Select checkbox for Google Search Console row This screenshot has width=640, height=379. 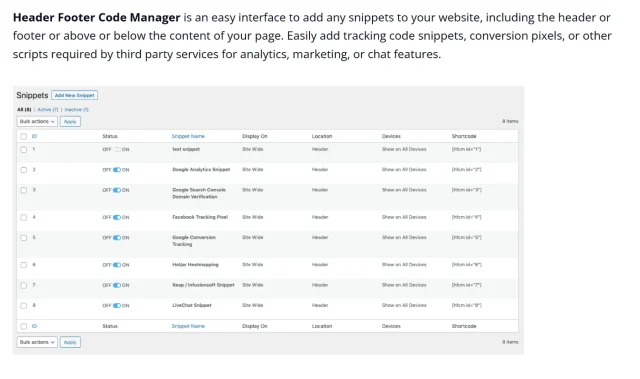[x=24, y=190]
